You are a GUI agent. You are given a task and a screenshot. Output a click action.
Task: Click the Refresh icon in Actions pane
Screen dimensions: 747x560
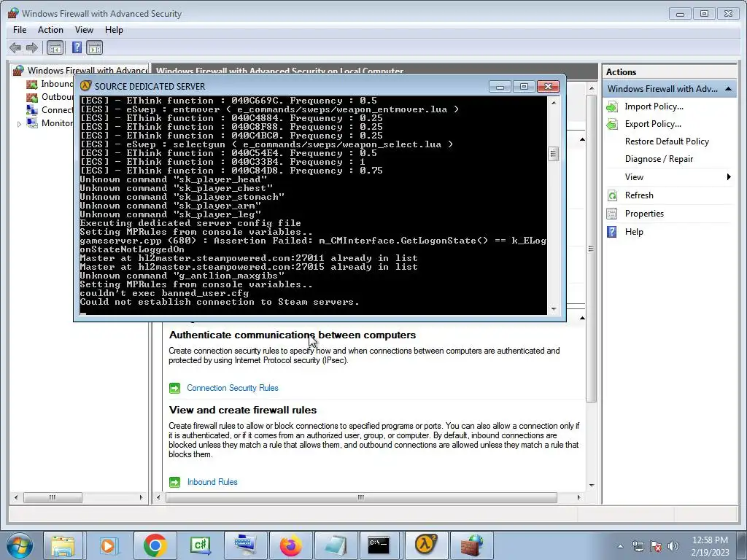pos(612,195)
